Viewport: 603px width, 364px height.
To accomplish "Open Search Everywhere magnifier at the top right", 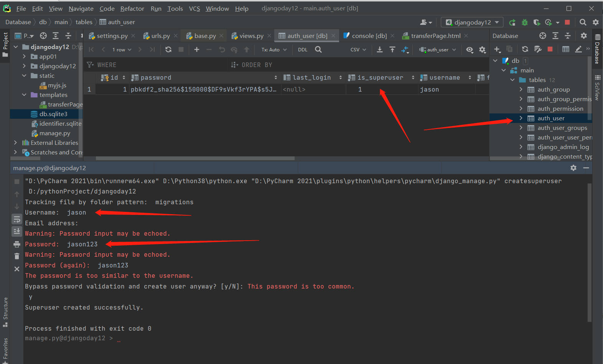I will 583,22.
